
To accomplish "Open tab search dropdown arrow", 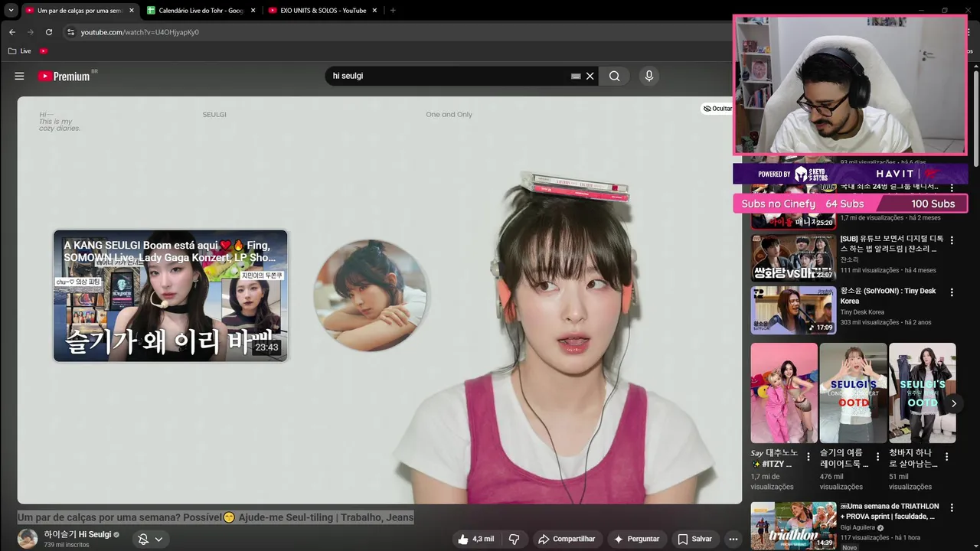I will pyautogui.click(x=11, y=11).
